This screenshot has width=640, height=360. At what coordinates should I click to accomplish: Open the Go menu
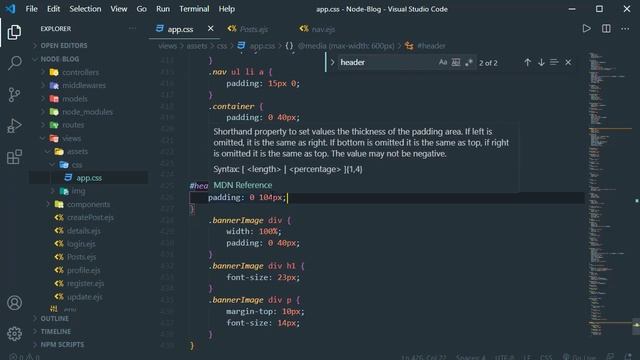141,9
